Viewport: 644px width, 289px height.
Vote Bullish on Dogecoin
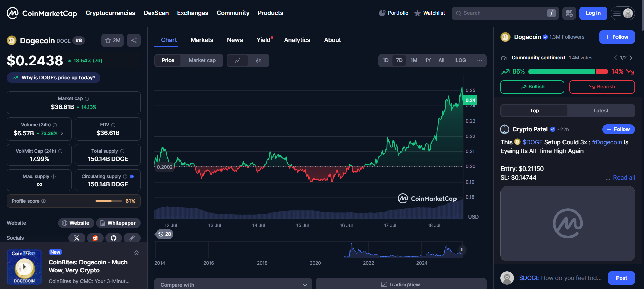click(532, 87)
